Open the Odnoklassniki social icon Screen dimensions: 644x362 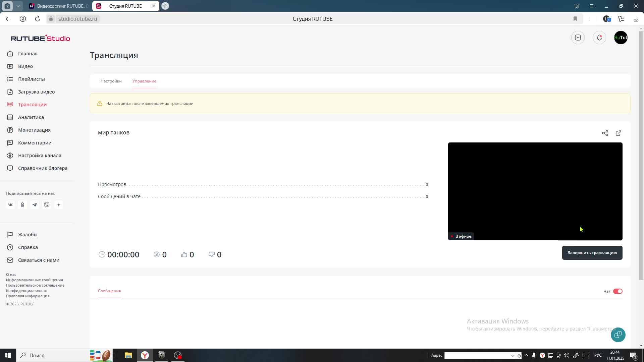[22, 205]
